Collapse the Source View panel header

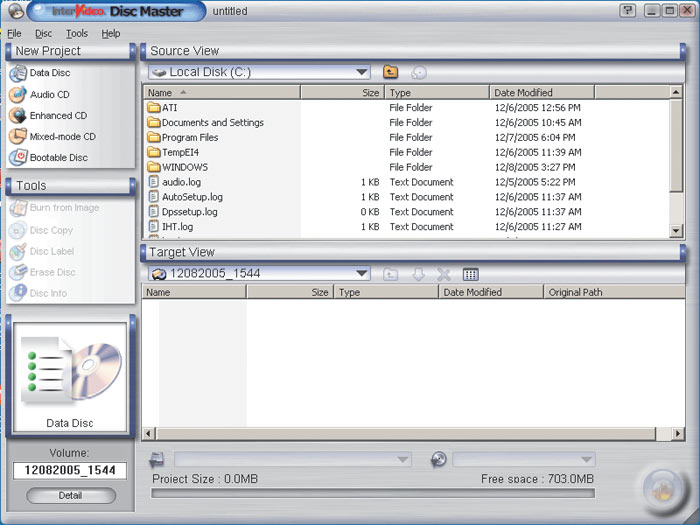413,51
